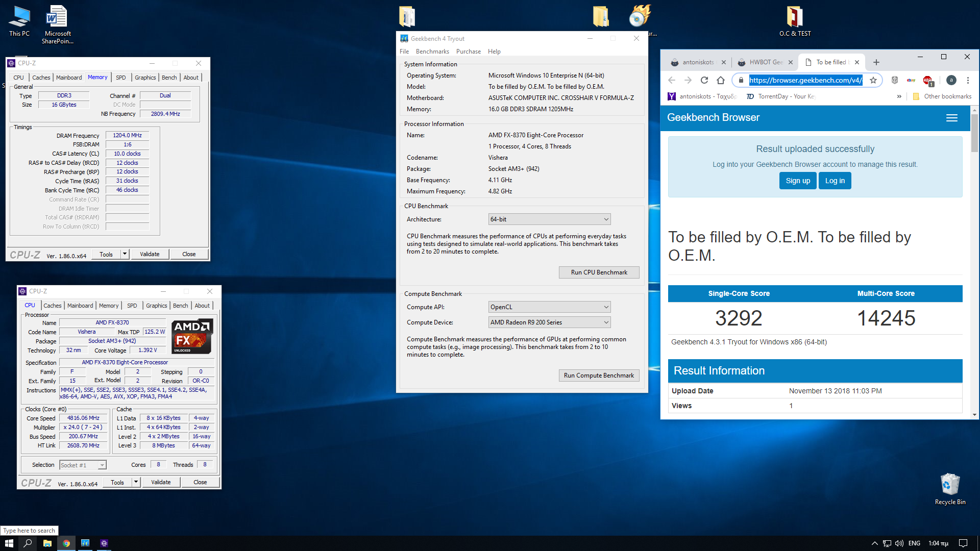Switch to Geekbench on the taskbar

(x=85, y=543)
